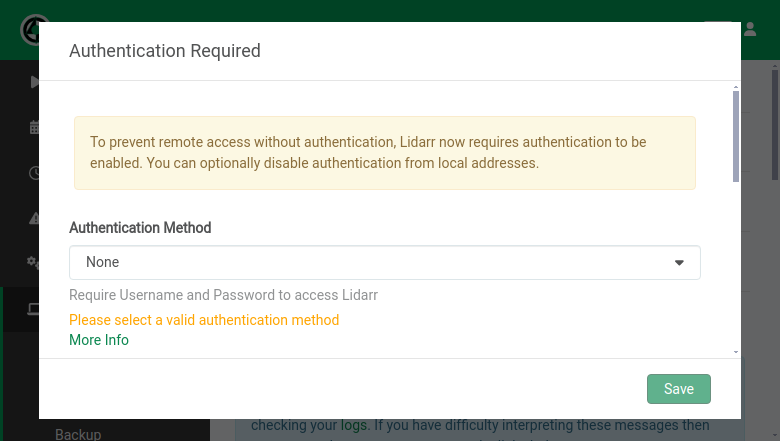Click the dialog scrollbar's down arrow
Viewport: 780px width, 441px height.
(736, 352)
